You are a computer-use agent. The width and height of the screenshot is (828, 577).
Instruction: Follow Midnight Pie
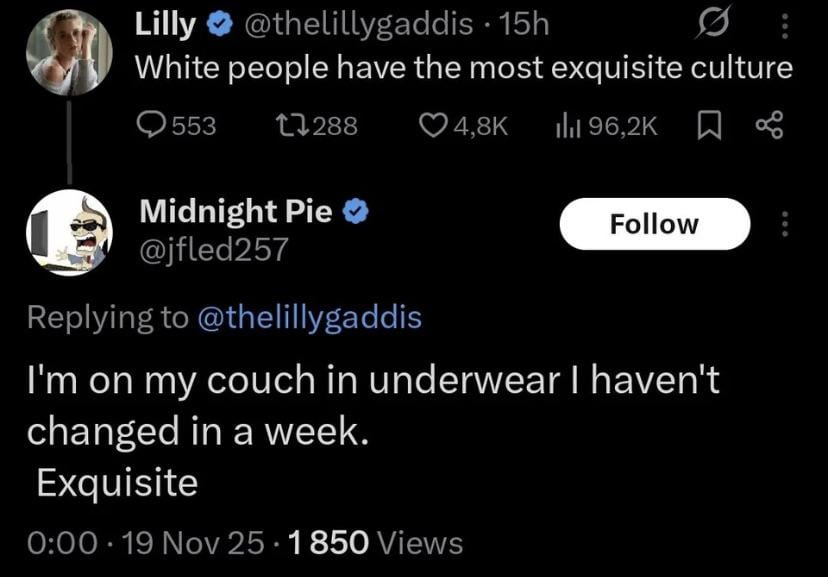[654, 224]
